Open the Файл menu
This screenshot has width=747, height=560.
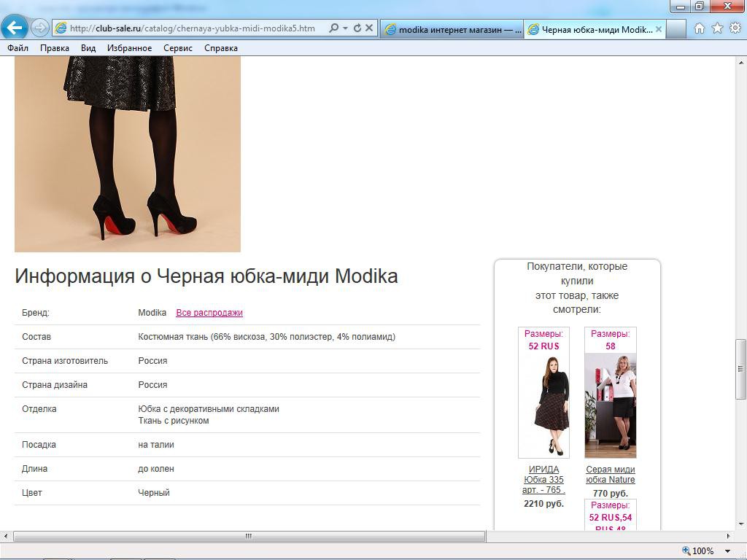[18, 48]
